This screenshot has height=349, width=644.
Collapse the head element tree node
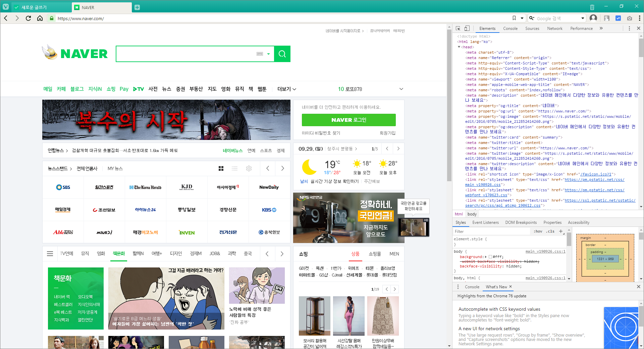pyautogui.click(x=459, y=47)
